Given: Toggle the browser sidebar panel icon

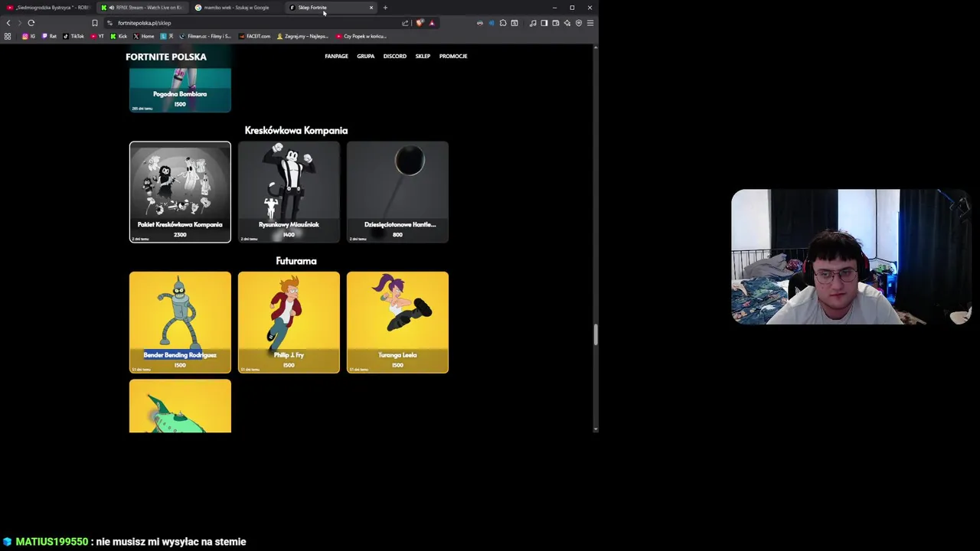Looking at the screenshot, I should 544,23.
